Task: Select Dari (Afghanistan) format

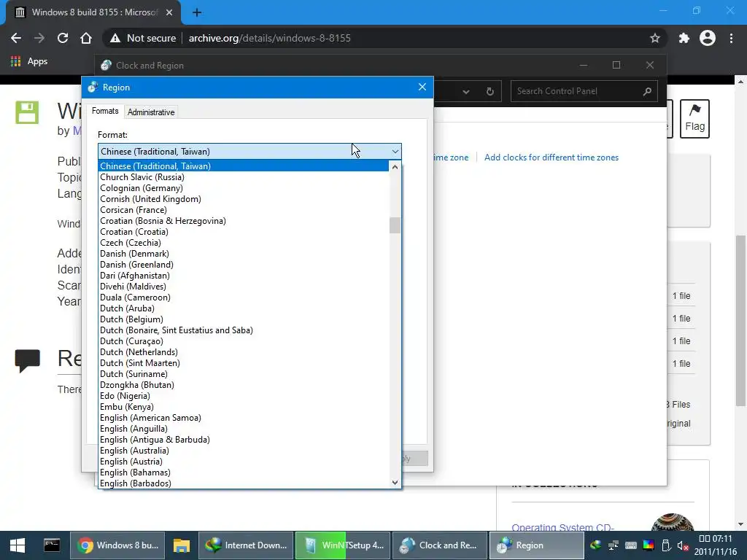Action: click(x=243, y=276)
